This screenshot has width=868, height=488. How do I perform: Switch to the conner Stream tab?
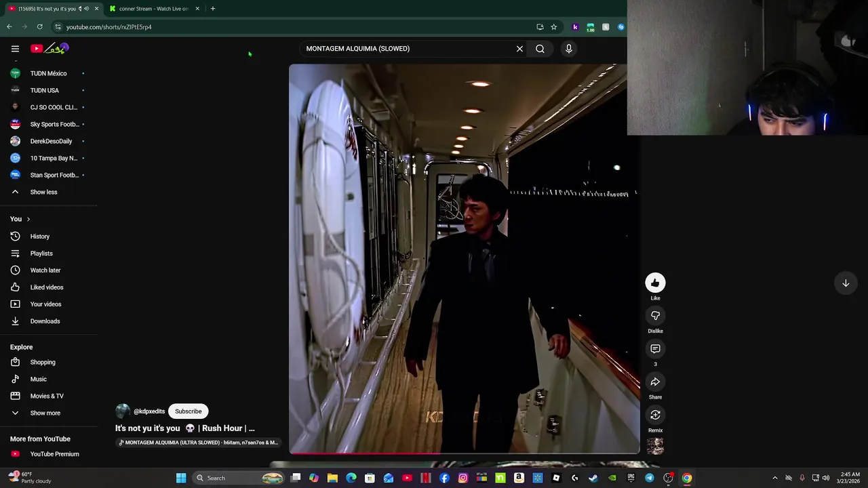153,9
